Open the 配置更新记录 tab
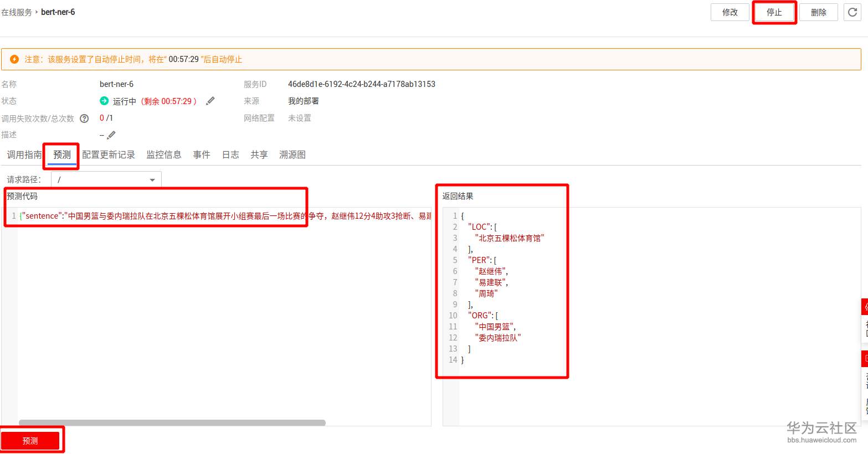This screenshot has height=454, width=868. click(109, 155)
